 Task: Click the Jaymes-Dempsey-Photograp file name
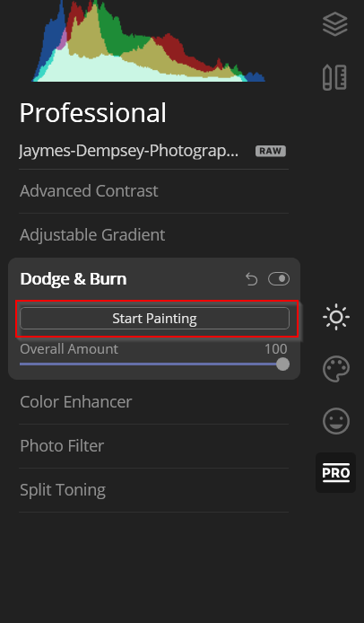(128, 151)
